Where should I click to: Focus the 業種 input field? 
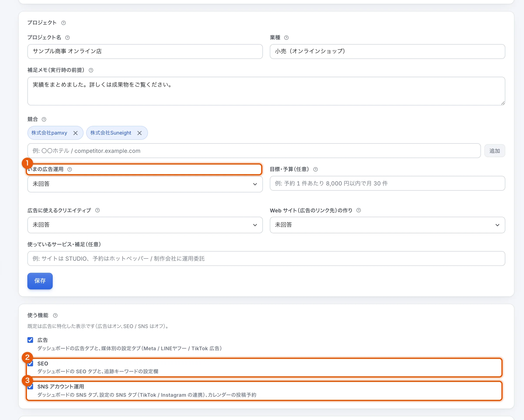click(387, 52)
